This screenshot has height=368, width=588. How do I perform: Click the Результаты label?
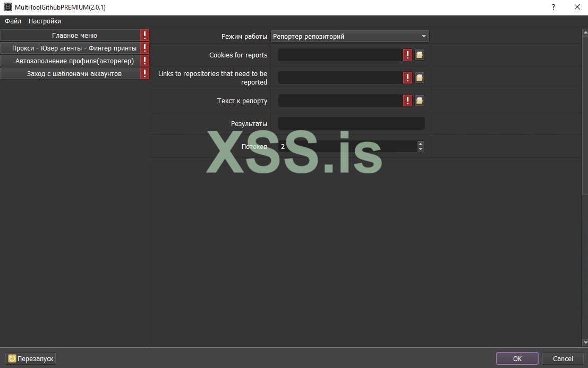(x=249, y=123)
